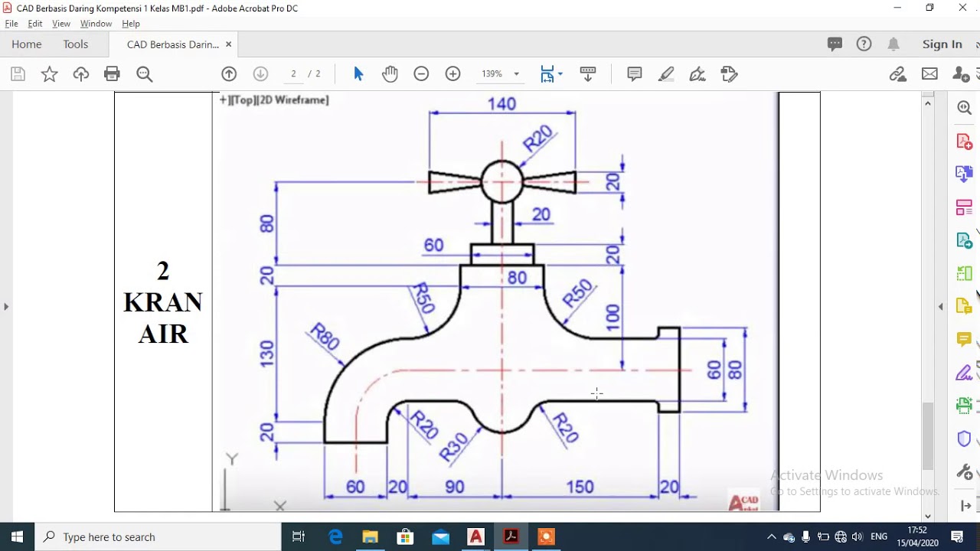Open Task View from taskbar
Viewport: 980px width, 551px height.
coord(299,536)
